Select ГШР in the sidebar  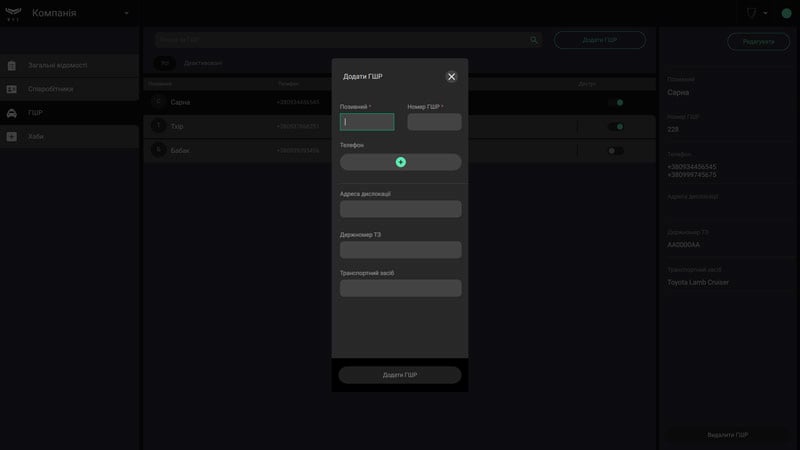[x=69, y=113]
